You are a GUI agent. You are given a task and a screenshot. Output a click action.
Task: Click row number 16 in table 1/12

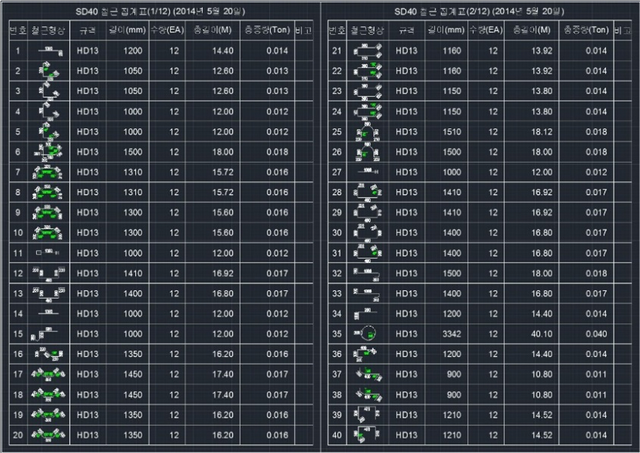coord(18,354)
